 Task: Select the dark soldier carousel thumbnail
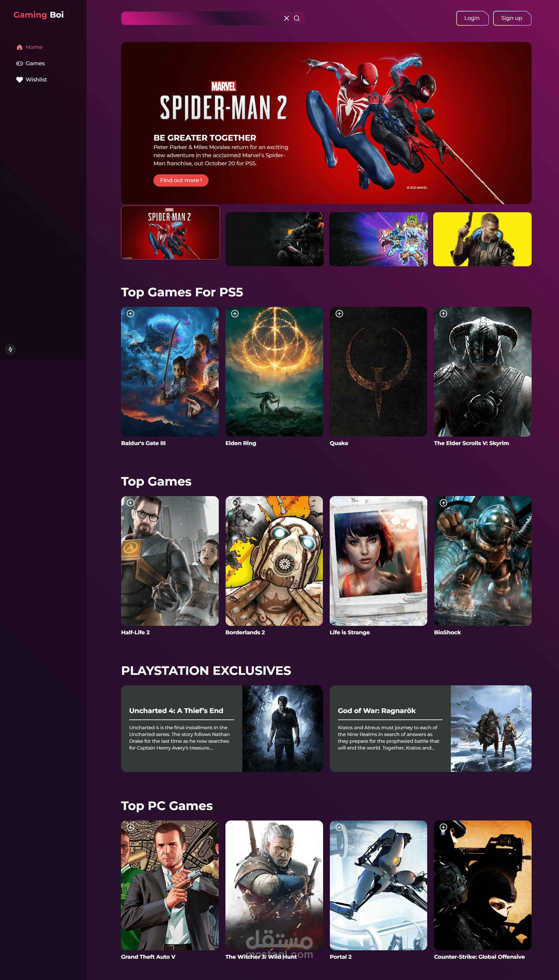(x=274, y=239)
